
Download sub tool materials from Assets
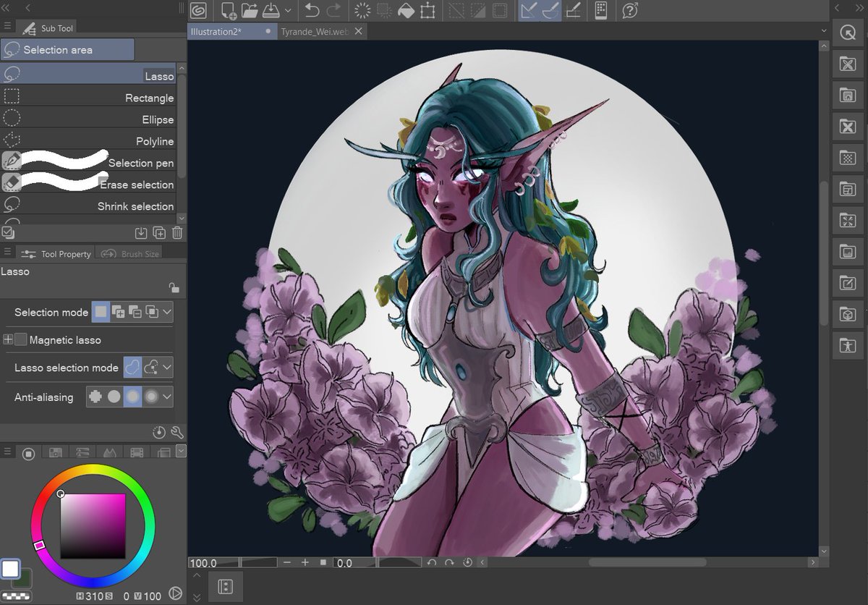[x=141, y=233]
